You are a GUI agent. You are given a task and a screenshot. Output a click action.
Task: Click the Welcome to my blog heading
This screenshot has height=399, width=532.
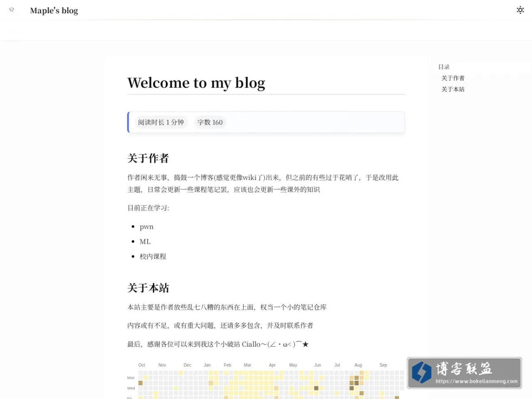click(196, 83)
